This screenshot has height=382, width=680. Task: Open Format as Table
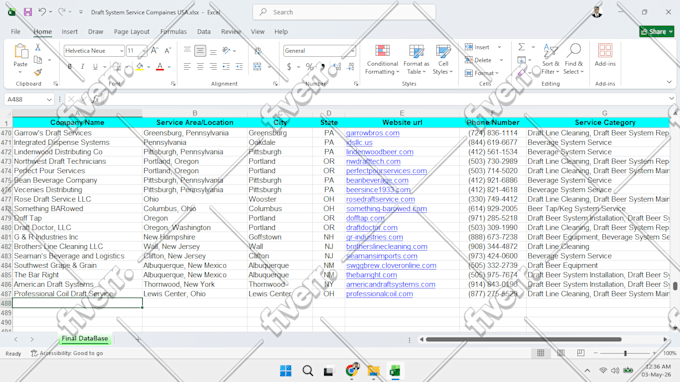tap(416, 59)
